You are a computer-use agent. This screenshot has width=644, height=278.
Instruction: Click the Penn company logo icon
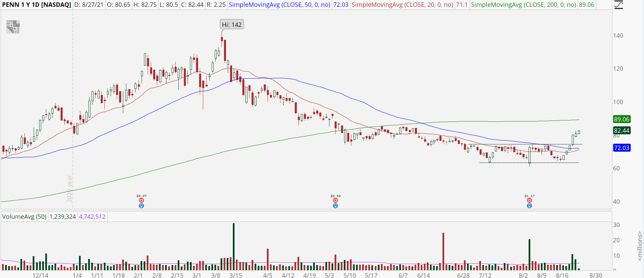(13, 27)
